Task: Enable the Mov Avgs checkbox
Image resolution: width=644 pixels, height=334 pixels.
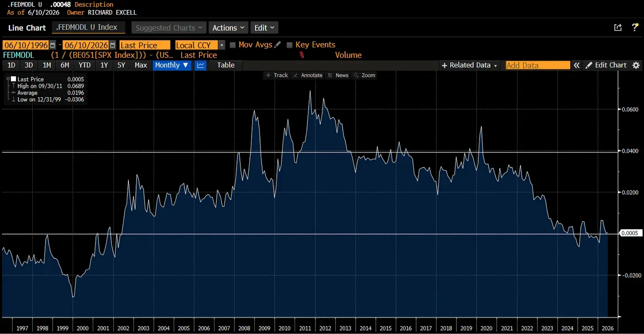Action: coord(233,45)
